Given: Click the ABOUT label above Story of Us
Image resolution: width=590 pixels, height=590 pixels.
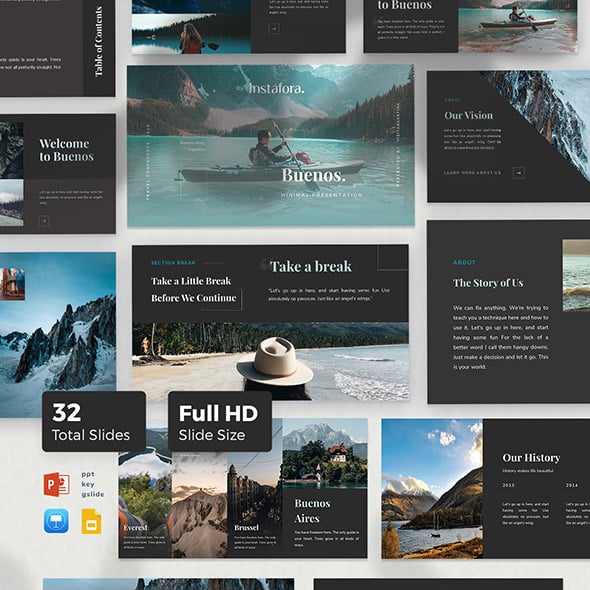Looking at the screenshot, I should [464, 262].
